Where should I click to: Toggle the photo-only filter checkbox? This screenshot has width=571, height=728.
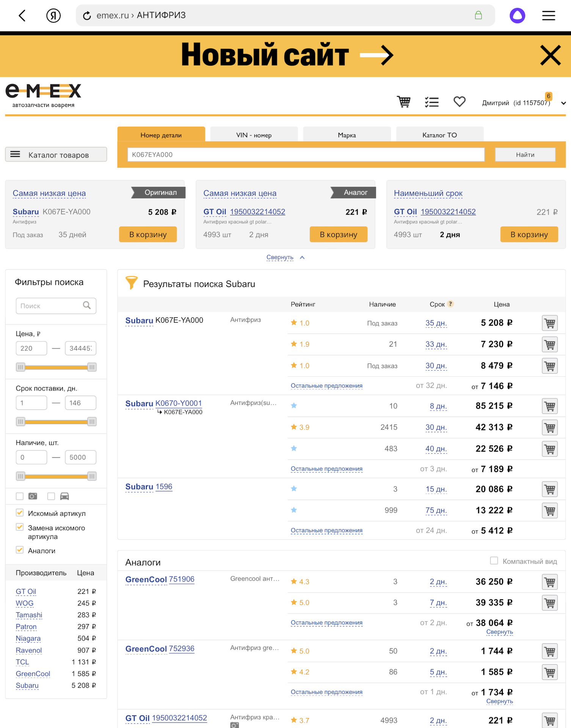click(x=20, y=496)
